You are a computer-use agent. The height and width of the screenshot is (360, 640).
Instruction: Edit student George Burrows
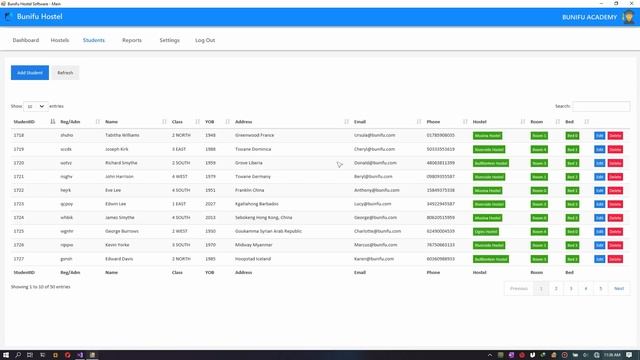point(600,231)
